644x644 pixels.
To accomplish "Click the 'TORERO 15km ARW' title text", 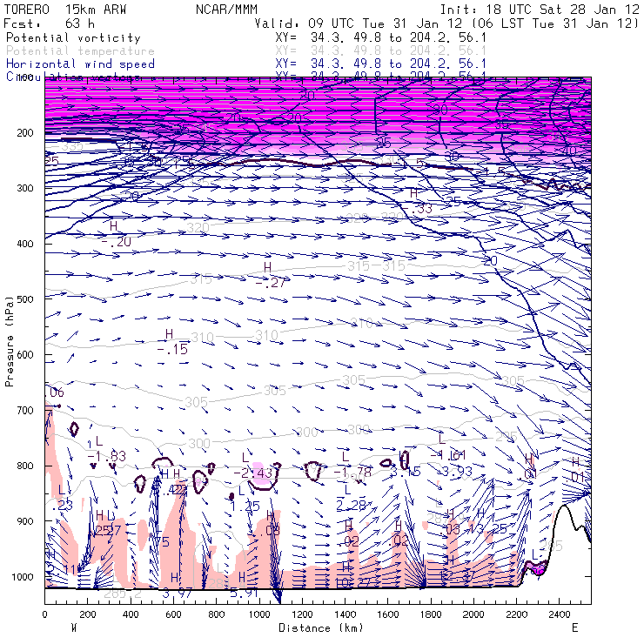I will [x=65, y=9].
